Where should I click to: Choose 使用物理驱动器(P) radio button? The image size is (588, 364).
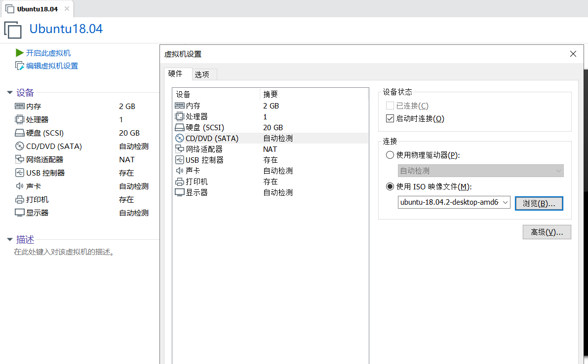(390, 155)
